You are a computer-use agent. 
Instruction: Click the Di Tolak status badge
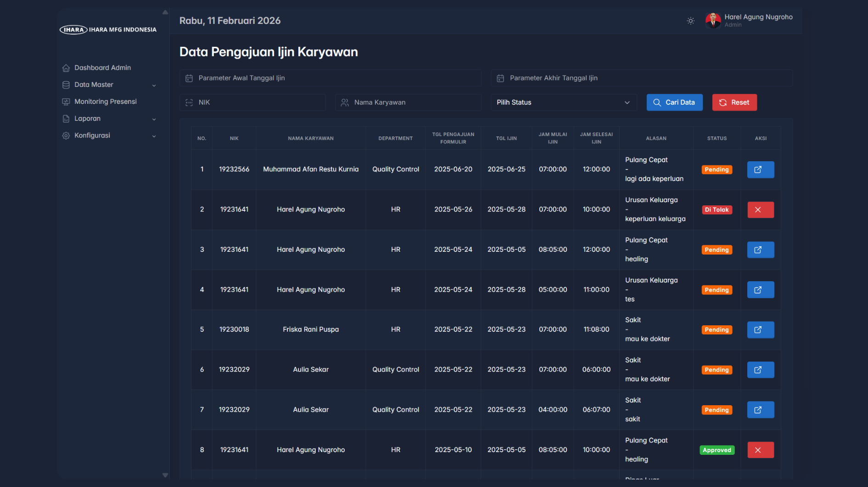(717, 210)
